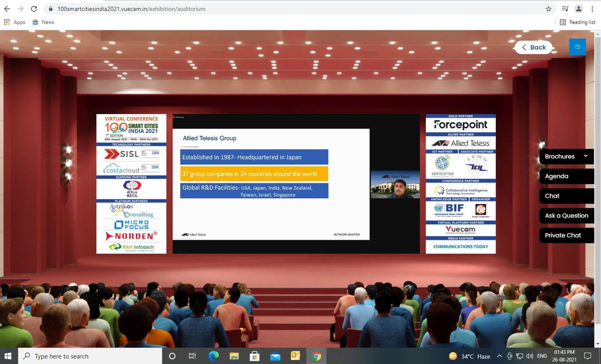Open File Explorer from the taskbar
The height and width of the screenshot is (364, 601).
point(234,356)
